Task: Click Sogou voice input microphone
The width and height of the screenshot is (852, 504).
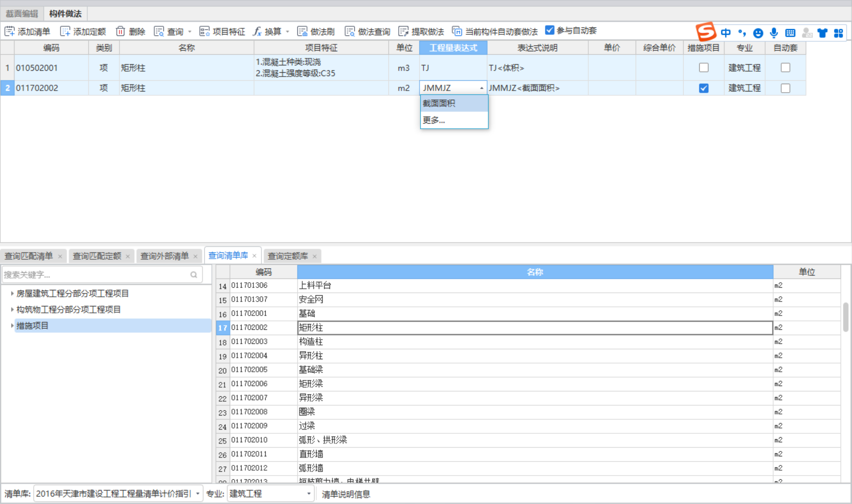Action: tap(774, 33)
